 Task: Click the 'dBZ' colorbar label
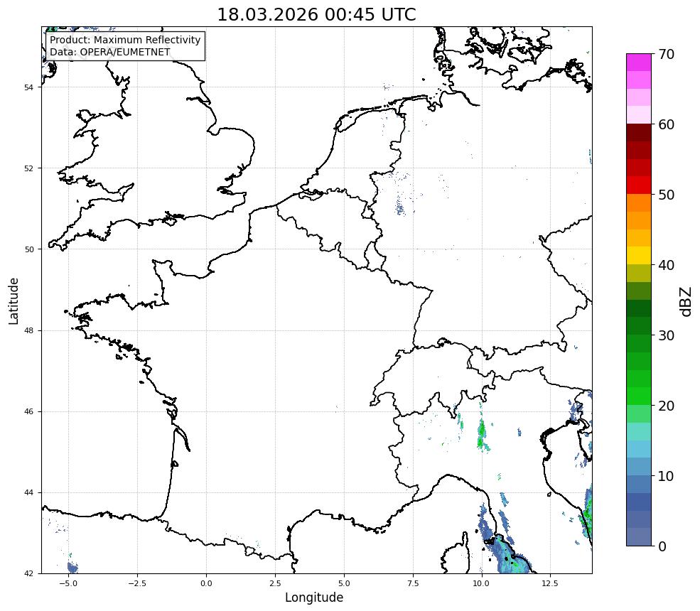click(x=686, y=301)
